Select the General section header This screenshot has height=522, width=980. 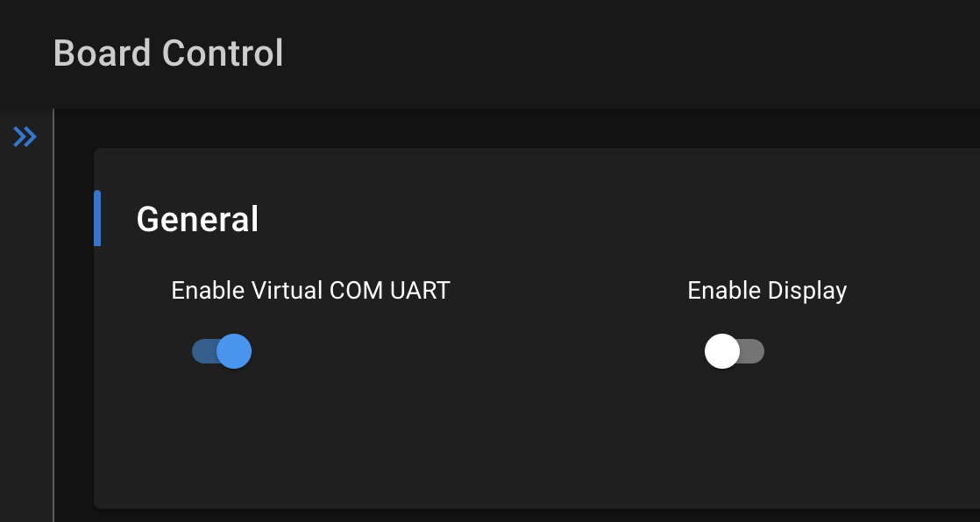tap(197, 219)
